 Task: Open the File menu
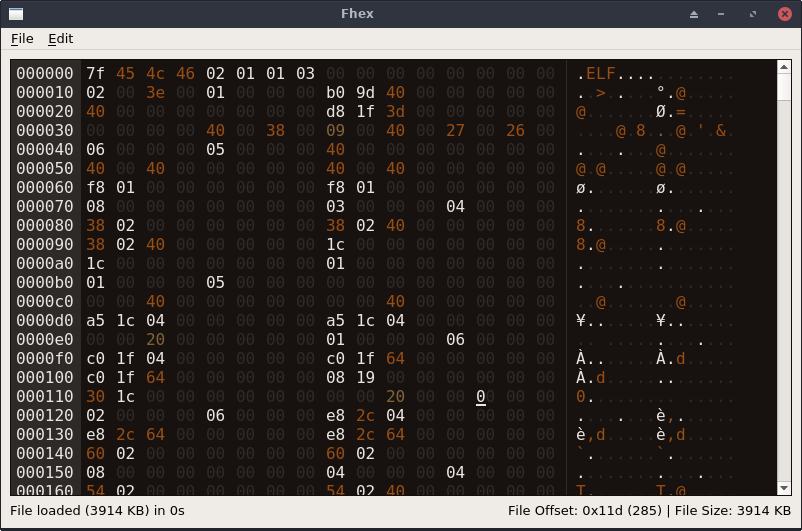click(22, 39)
